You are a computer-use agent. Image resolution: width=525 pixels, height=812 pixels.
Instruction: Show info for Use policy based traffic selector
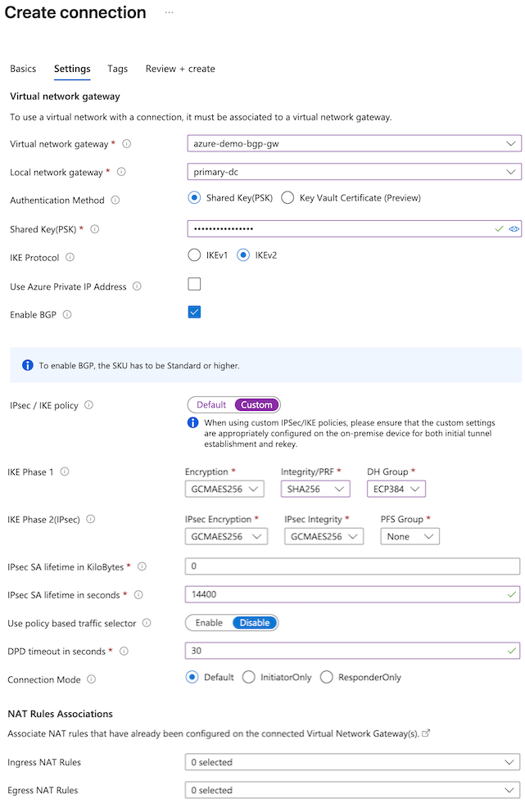(147, 623)
